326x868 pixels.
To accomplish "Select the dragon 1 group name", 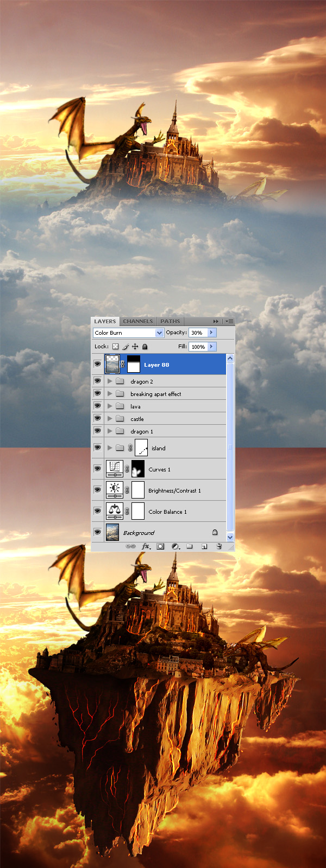I will pyautogui.click(x=142, y=432).
